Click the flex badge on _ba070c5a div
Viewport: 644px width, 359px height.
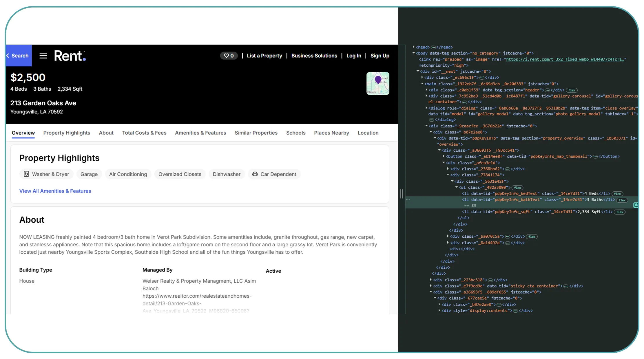point(532,237)
